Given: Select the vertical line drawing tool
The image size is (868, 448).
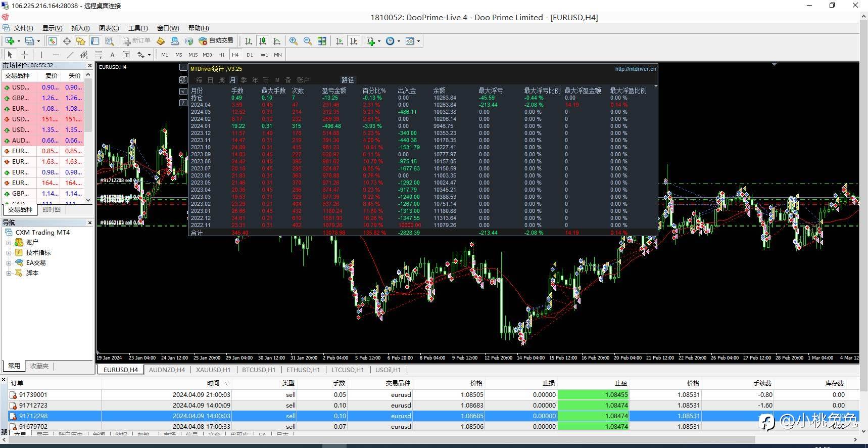Looking at the screenshot, I should click(41, 55).
